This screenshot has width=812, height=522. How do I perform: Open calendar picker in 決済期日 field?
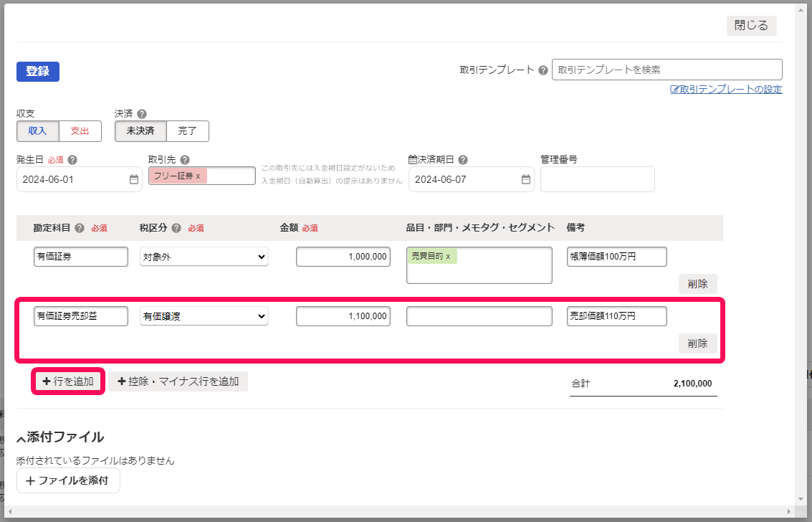tap(525, 180)
